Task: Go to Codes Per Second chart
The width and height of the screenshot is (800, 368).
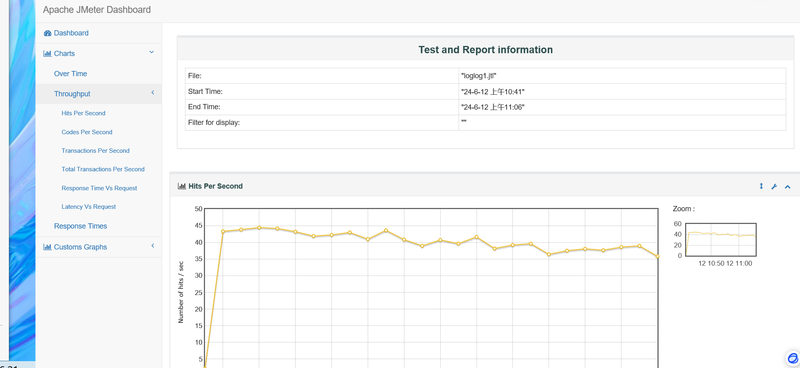Action: pyautogui.click(x=87, y=132)
